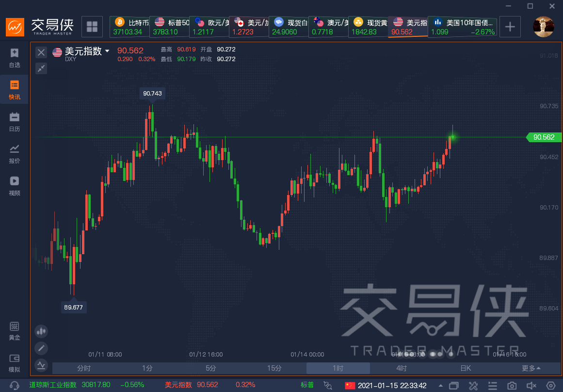Switch to the 澳元/美元 quote tab
This screenshot has height=392, width=563.
click(x=328, y=27)
